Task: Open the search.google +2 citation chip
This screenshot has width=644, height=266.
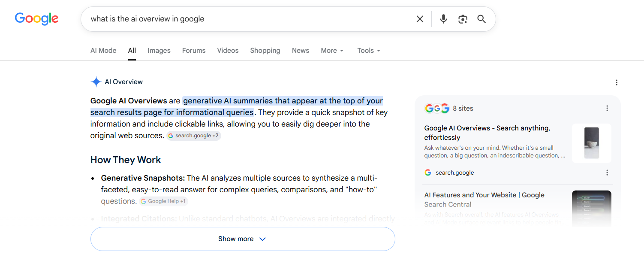Action: click(194, 136)
